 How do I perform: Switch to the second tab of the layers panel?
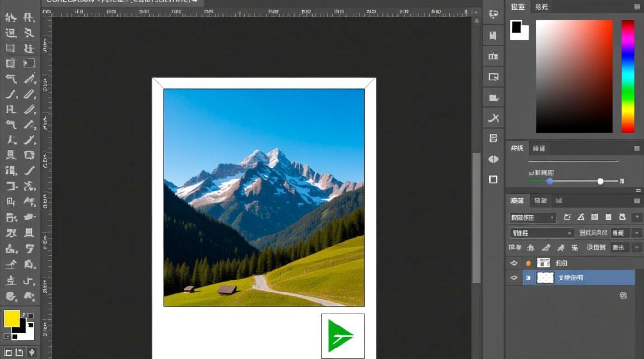click(x=540, y=201)
